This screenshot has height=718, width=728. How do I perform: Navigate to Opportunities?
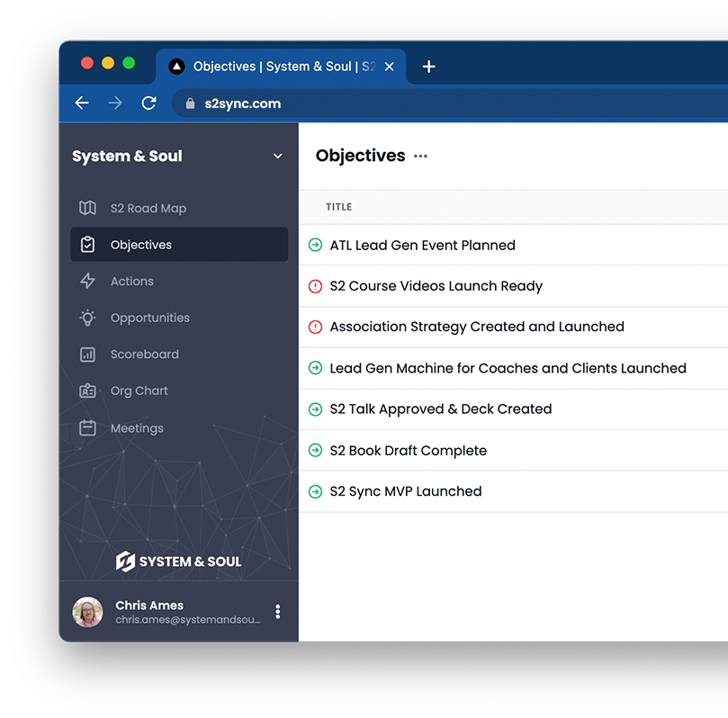179,318
